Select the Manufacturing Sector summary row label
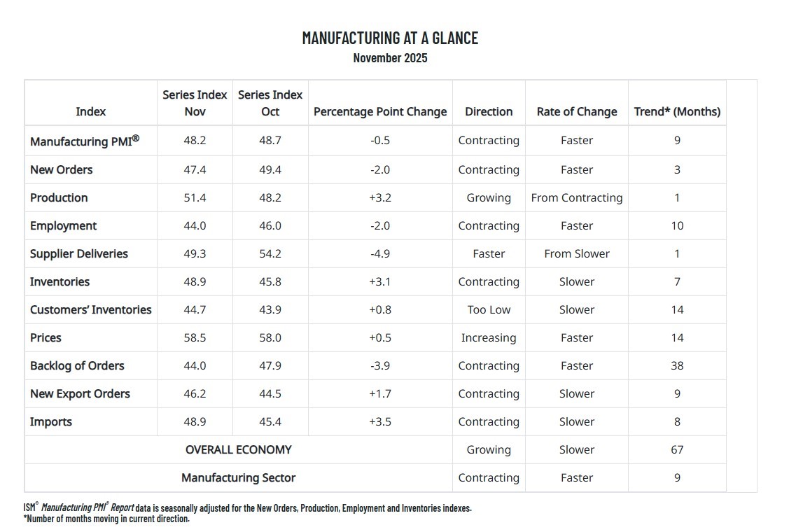 pyautogui.click(x=238, y=477)
